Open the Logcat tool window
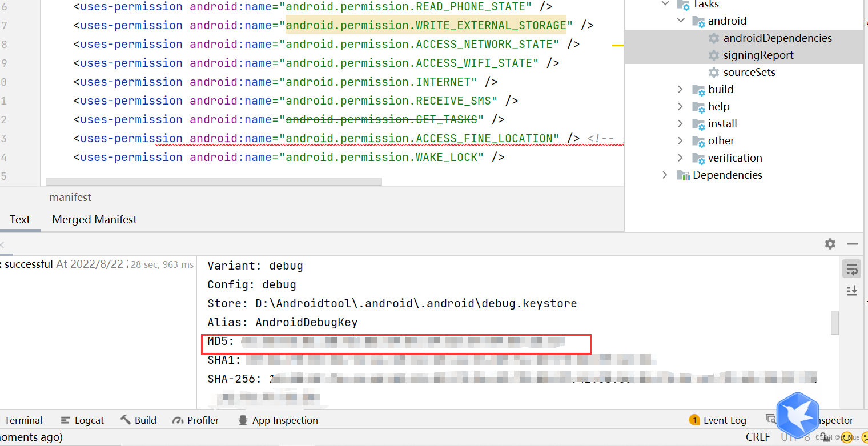Screen dimensions: 868x446 (82, 420)
